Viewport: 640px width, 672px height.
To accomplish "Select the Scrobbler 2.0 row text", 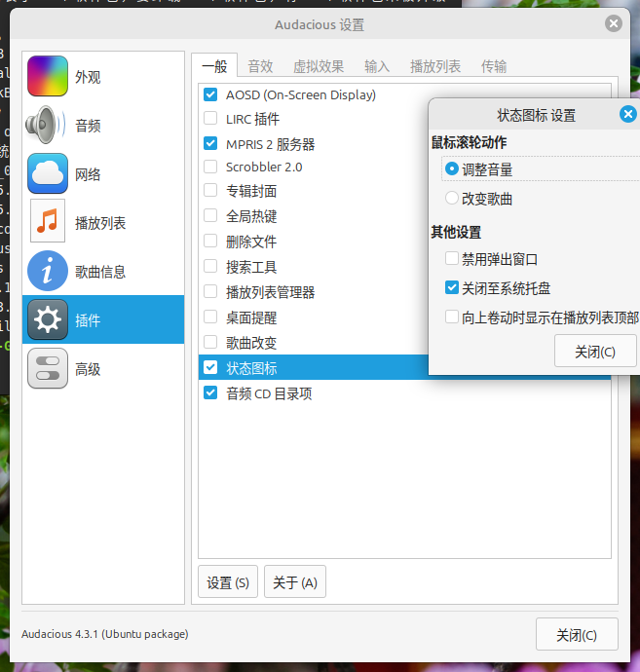I will point(264,167).
